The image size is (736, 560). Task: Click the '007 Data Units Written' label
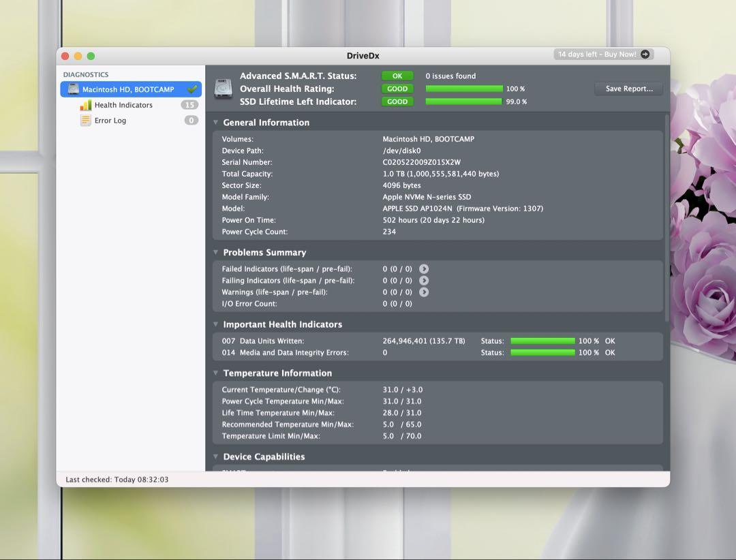(263, 341)
